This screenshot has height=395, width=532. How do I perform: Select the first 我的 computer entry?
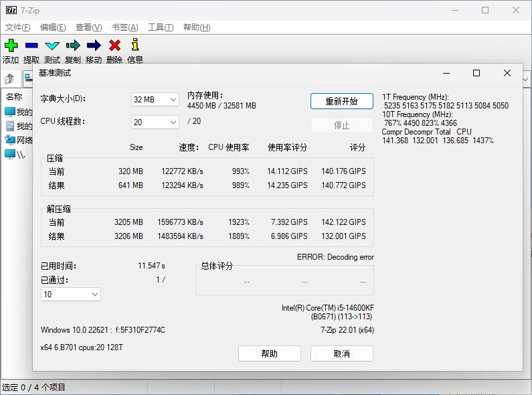(19, 112)
